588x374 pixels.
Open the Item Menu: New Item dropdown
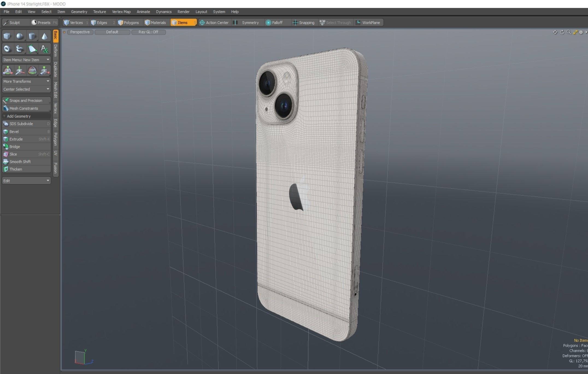[x=27, y=60]
